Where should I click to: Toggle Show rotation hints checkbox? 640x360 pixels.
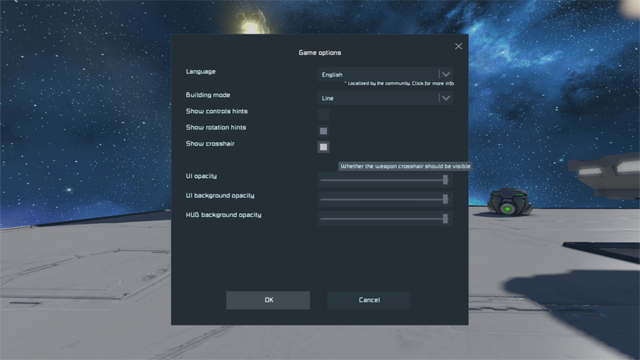click(x=323, y=131)
